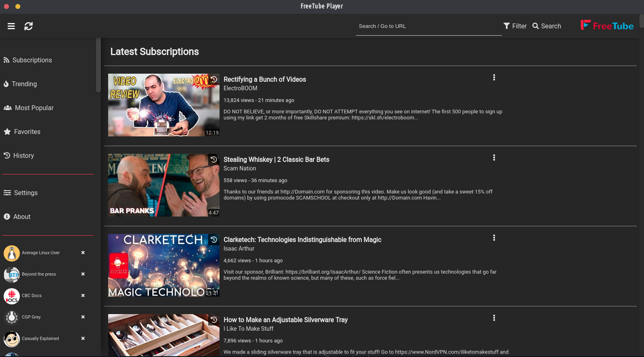Click the sidebar vertical scrollbar
Screen dimensions: 644x357
pos(98,66)
